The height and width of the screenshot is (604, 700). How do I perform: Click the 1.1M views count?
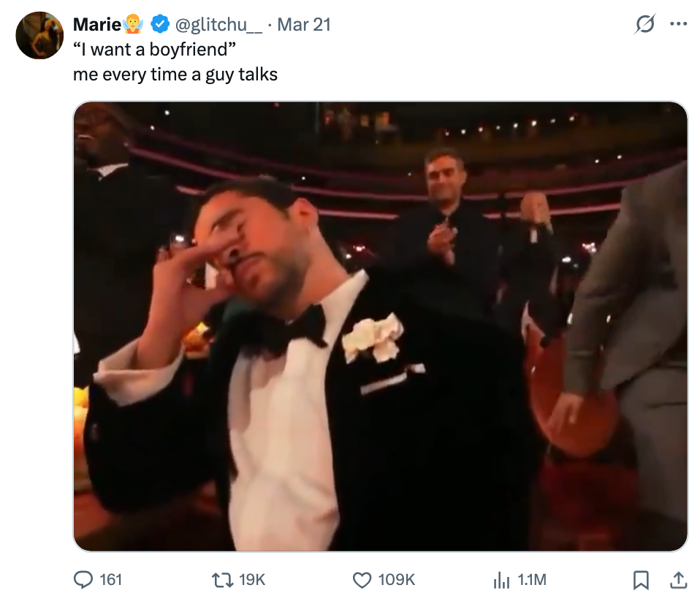531,580
